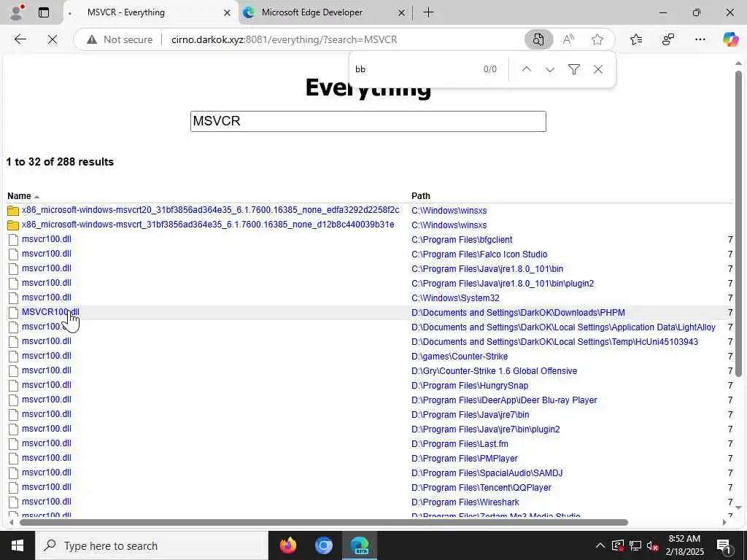Open the Favorites list icon
Viewport: 747px width, 560px height.
pyautogui.click(x=636, y=39)
